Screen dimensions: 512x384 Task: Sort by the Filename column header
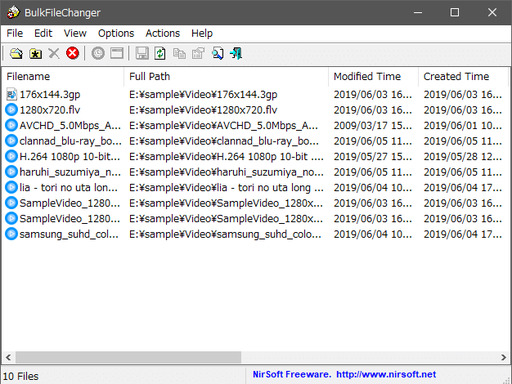click(63, 76)
